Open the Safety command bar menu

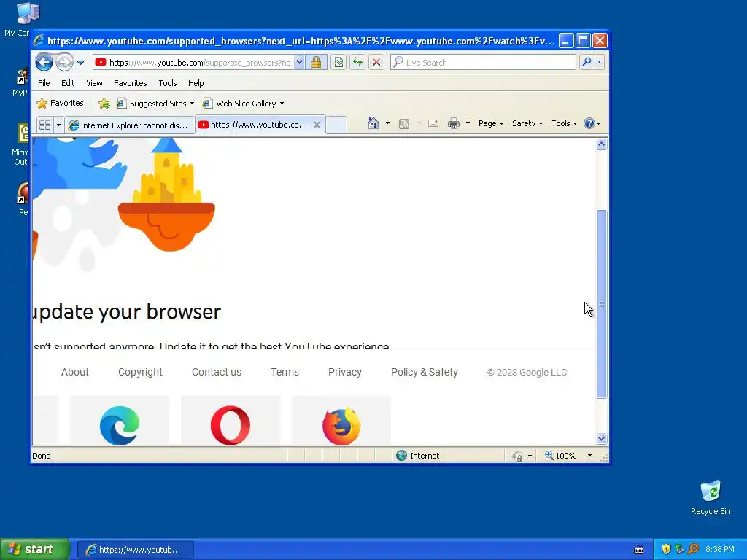pyautogui.click(x=527, y=123)
